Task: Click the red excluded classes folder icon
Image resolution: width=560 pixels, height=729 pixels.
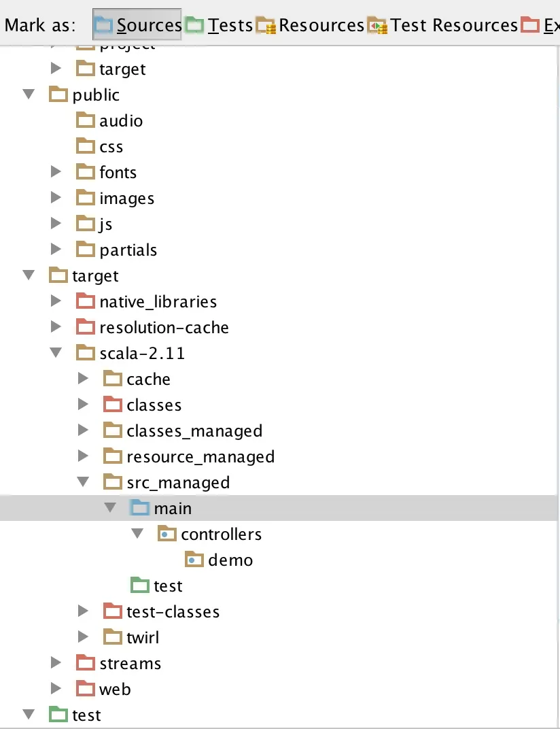Action: [x=113, y=405]
